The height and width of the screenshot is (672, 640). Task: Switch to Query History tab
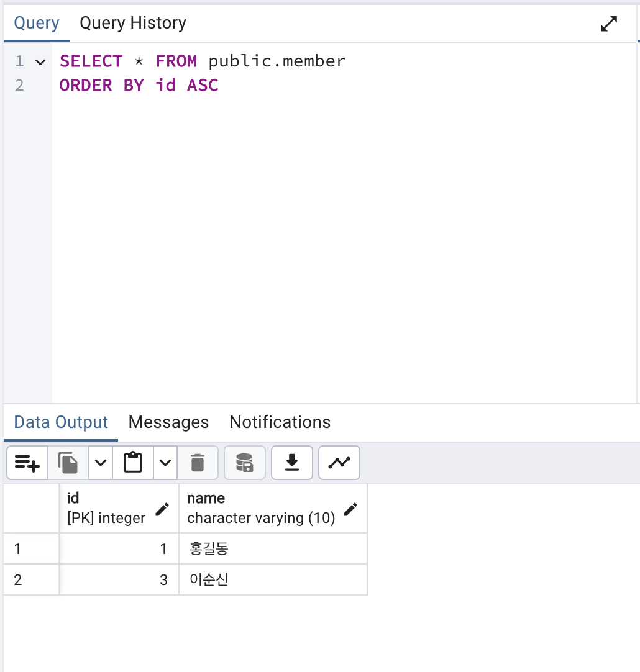[x=133, y=23]
